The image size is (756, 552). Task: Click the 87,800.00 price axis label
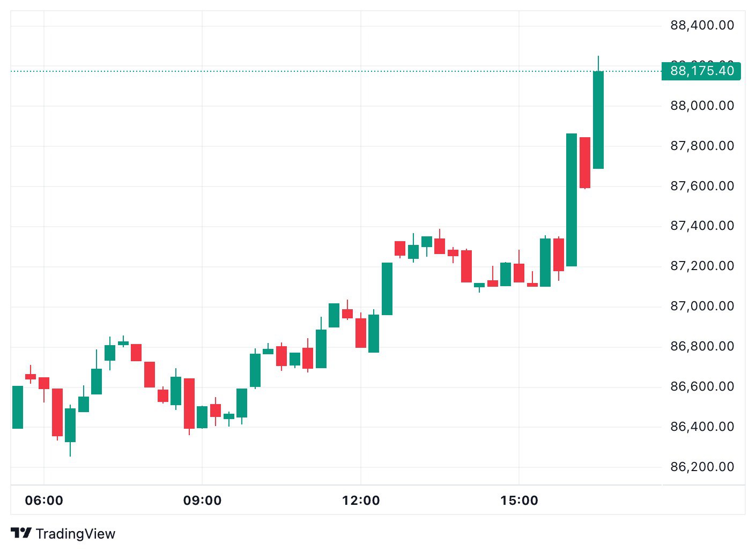pos(702,146)
